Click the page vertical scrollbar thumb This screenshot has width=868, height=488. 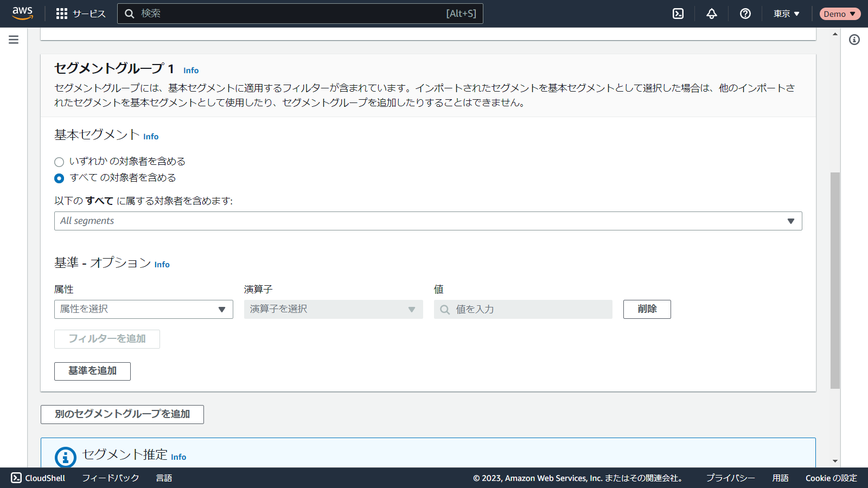[x=835, y=280]
